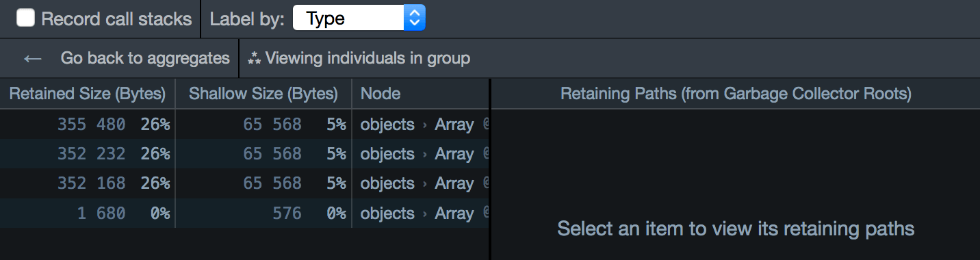Click retained size value 1 680
This screenshot has height=260, width=980.
tap(101, 213)
